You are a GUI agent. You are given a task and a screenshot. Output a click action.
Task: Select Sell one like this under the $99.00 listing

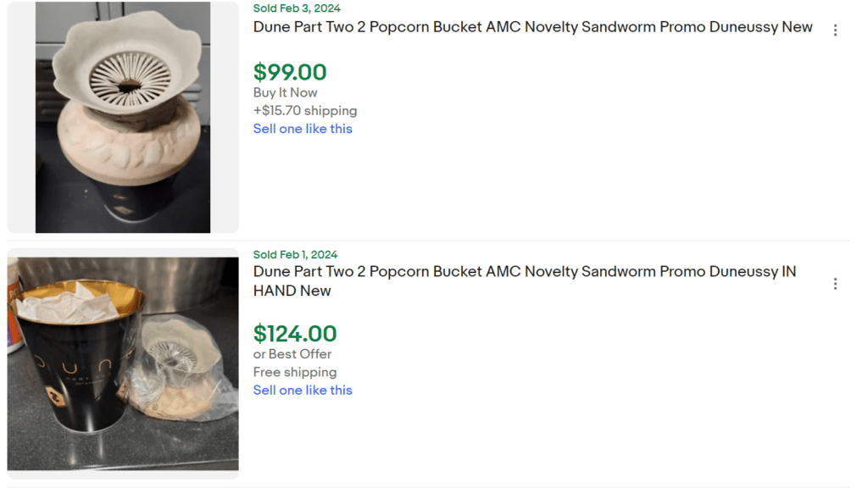click(303, 129)
